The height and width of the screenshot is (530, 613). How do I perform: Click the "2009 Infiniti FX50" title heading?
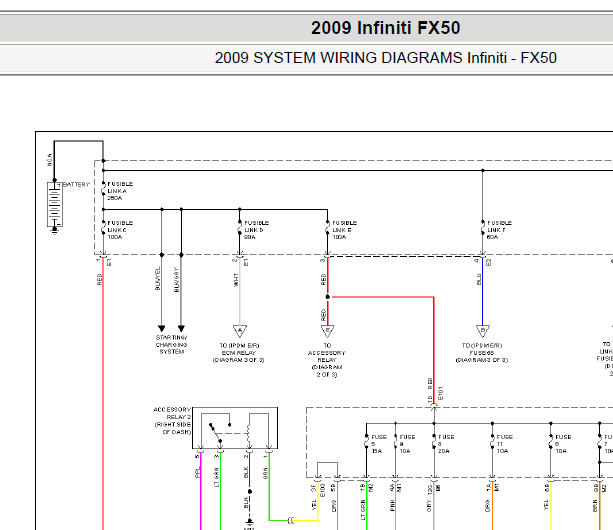[385, 28]
